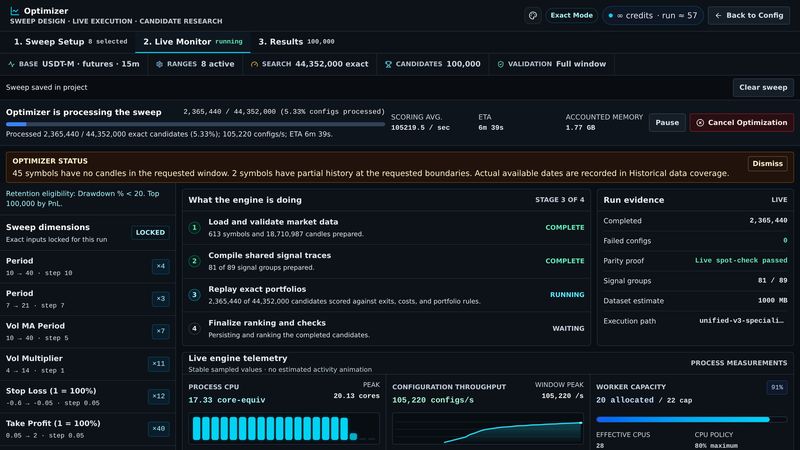Click the Accounted Memory '1.77 GB' value
Image resolution: width=800 pixels, height=450 pixels.
point(580,128)
